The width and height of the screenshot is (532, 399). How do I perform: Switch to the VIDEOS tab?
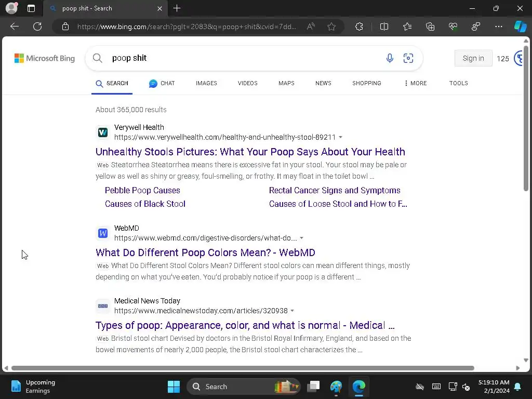(x=248, y=83)
